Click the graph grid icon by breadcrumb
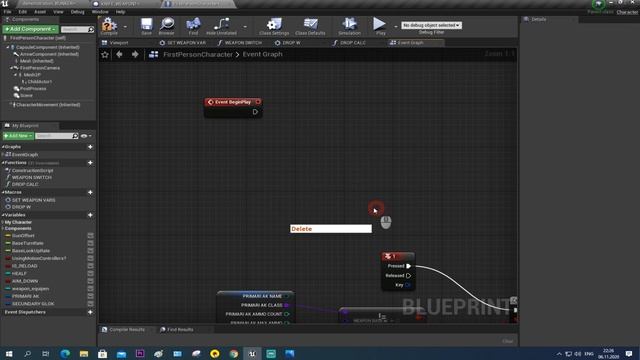The height and width of the screenshot is (360, 640). 153,54
